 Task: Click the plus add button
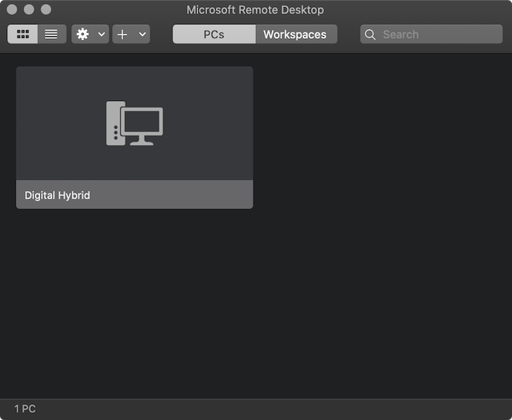click(x=122, y=34)
